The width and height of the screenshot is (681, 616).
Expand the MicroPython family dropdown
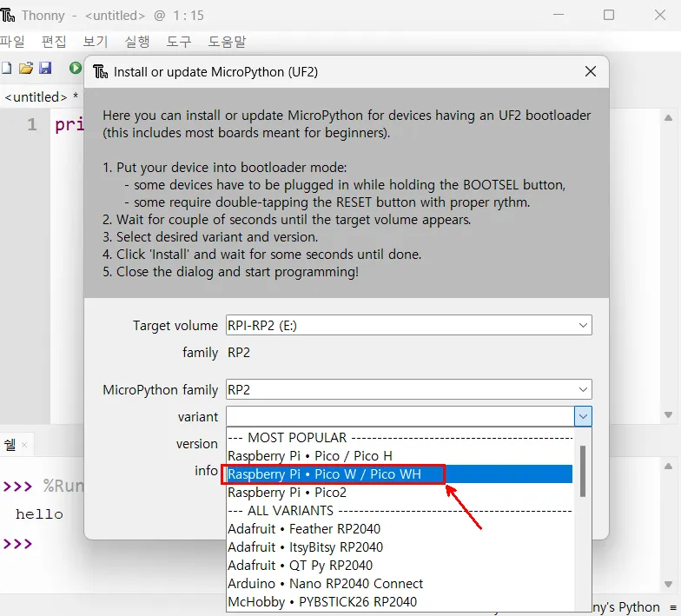(x=583, y=389)
